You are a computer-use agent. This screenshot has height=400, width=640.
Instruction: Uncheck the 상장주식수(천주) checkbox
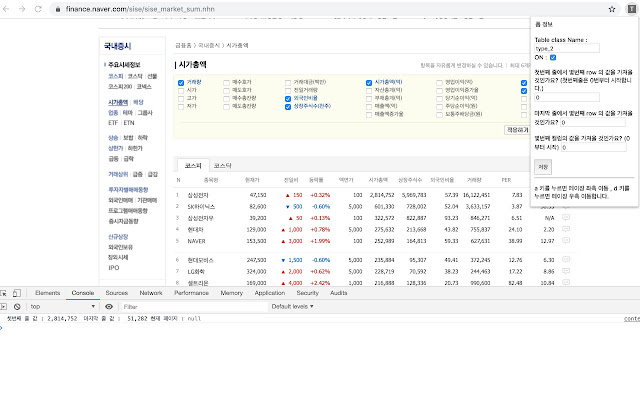pyautogui.click(x=288, y=107)
